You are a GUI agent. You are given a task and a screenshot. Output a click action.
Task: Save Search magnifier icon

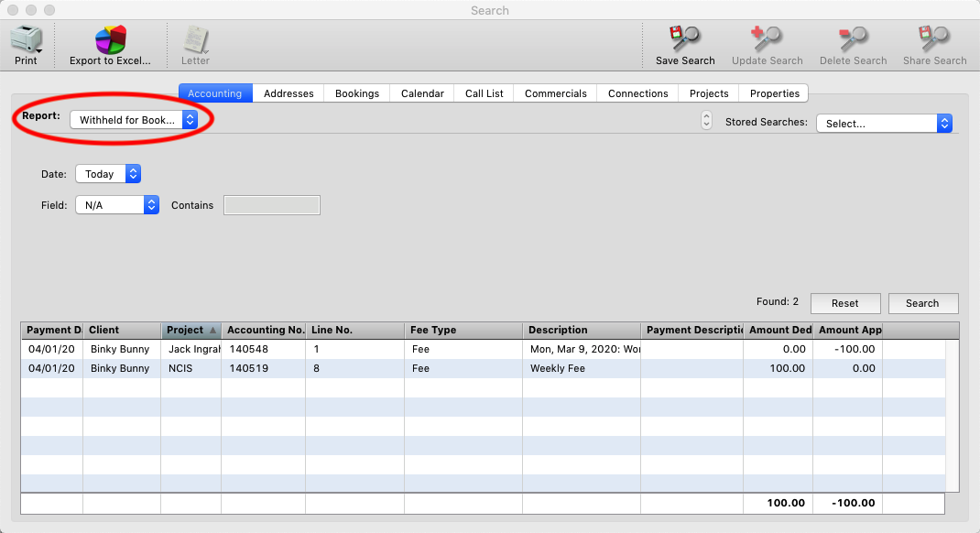click(684, 38)
